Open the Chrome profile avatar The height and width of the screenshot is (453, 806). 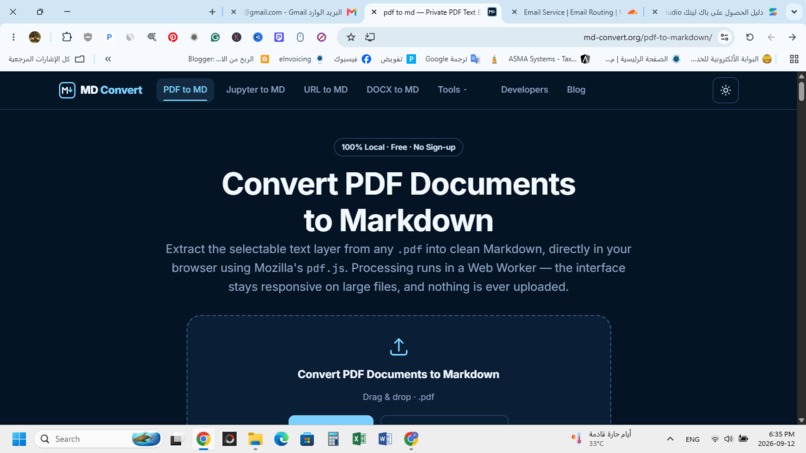[34, 37]
